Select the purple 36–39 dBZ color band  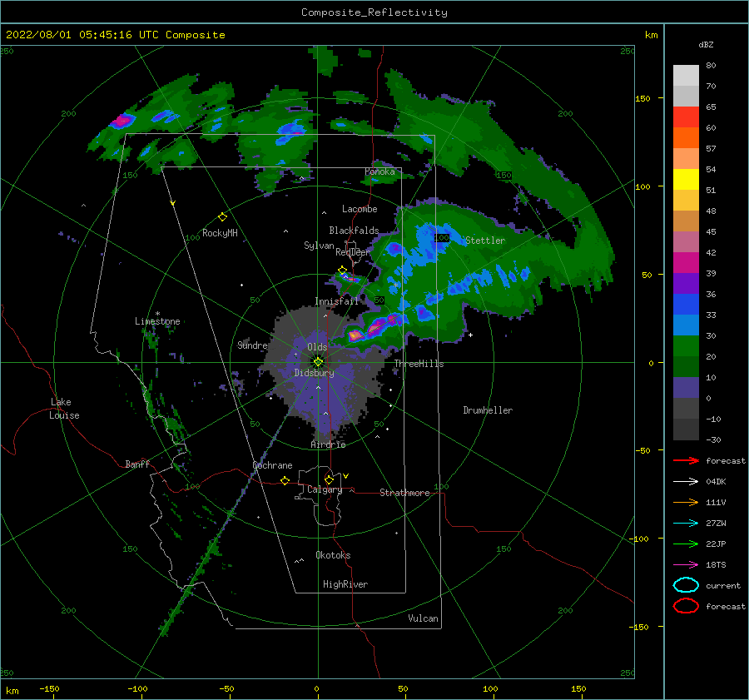[686, 284]
